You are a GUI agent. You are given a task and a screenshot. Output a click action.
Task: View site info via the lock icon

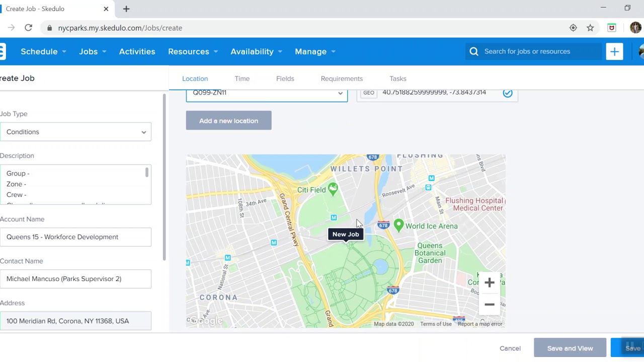(x=49, y=28)
